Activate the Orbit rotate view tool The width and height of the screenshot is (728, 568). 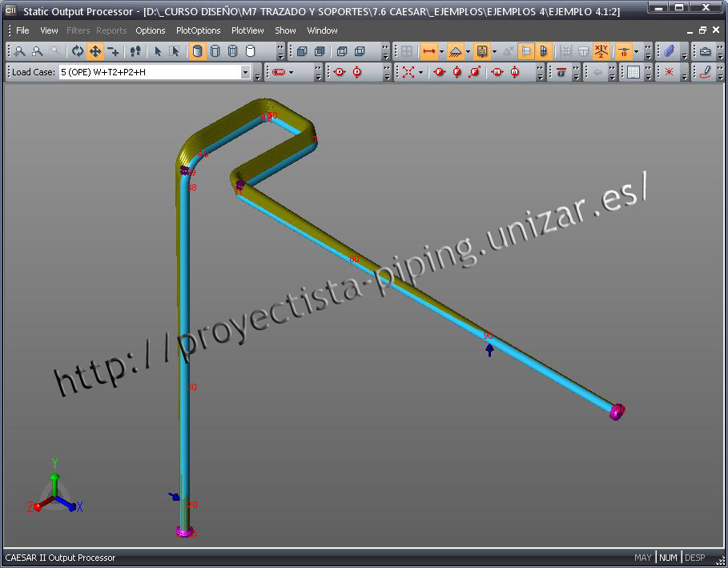coord(78,51)
